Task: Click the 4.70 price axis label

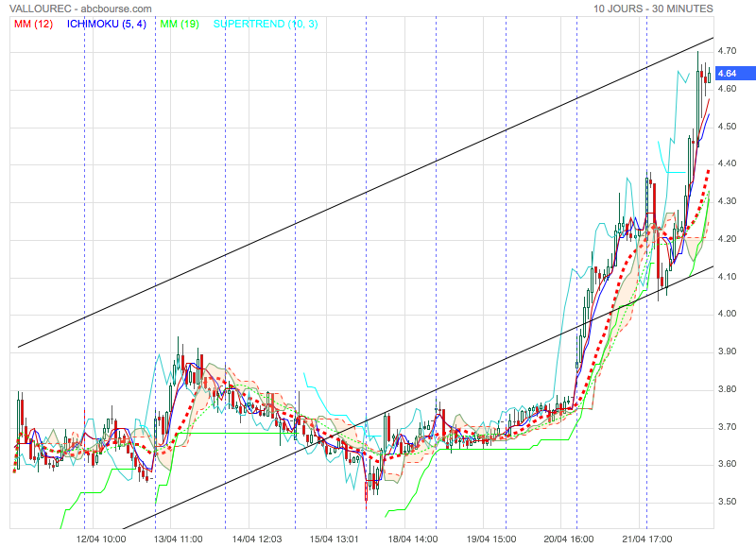Action: click(727, 51)
